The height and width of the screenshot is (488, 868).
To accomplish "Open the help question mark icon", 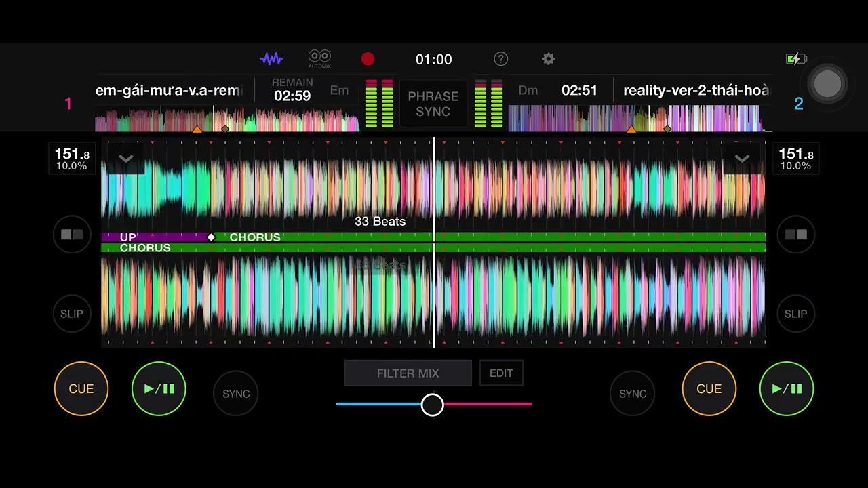I will pyautogui.click(x=500, y=59).
